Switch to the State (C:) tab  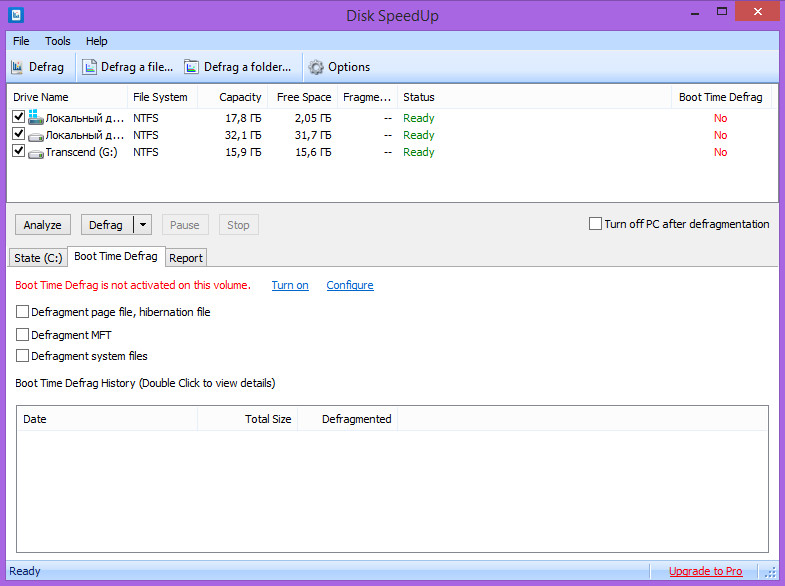(38, 258)
